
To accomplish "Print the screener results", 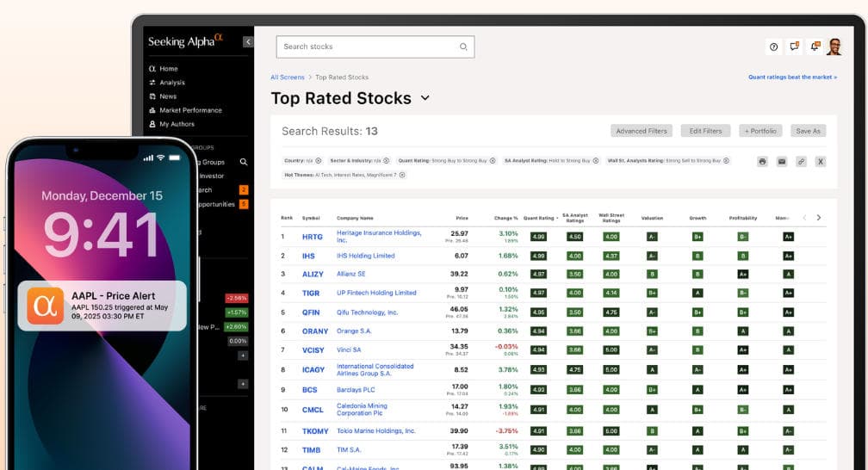I will pyautogui.click(x=762, y=162).
